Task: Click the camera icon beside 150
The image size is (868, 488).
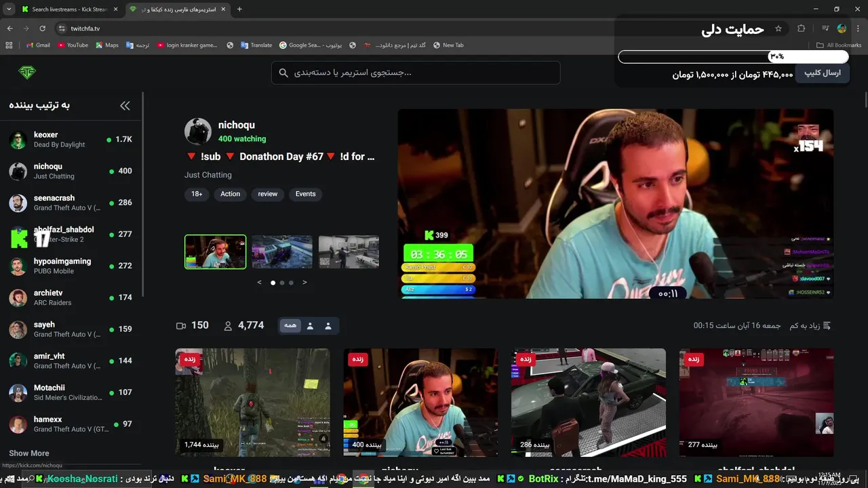Action: [181, 326]
